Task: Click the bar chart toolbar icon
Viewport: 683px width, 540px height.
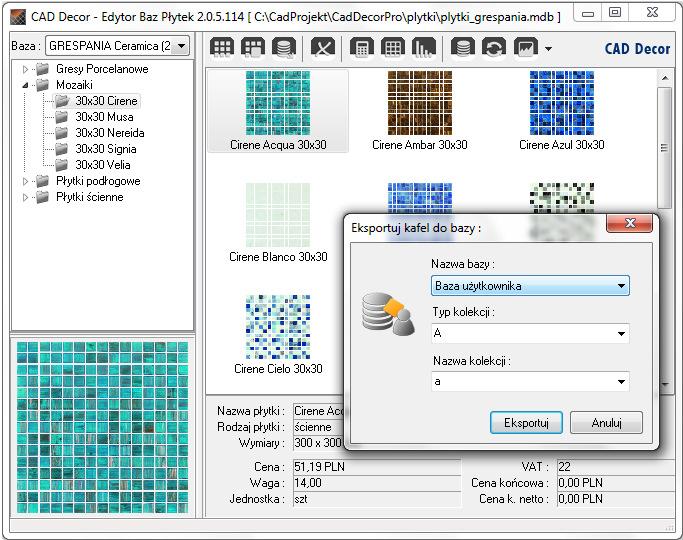Action: click(424, 47)
